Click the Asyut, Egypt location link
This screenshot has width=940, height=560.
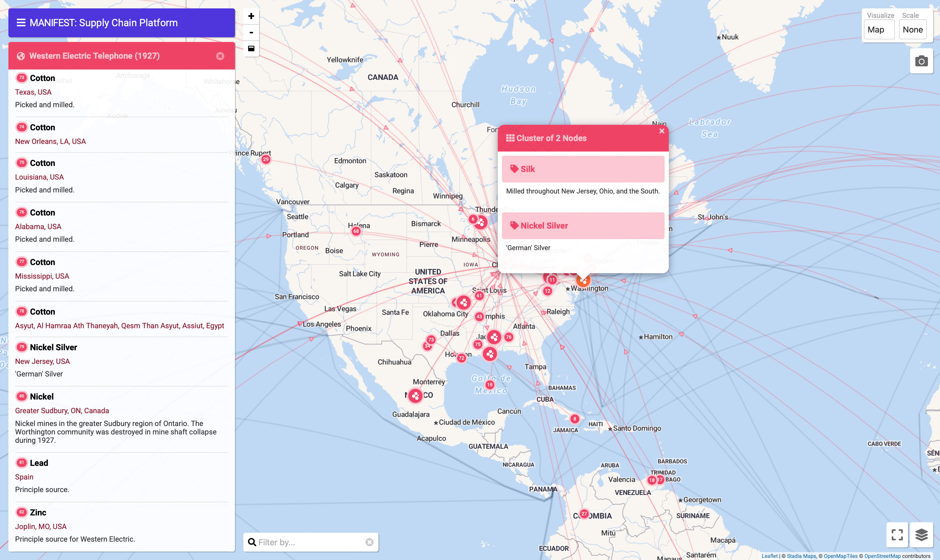120,326
